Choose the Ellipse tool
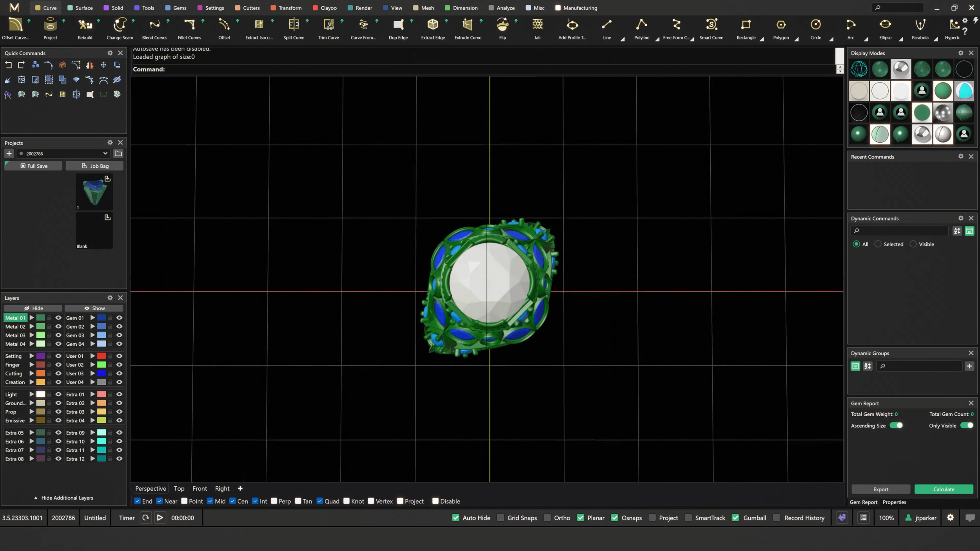 pos(885,28)
